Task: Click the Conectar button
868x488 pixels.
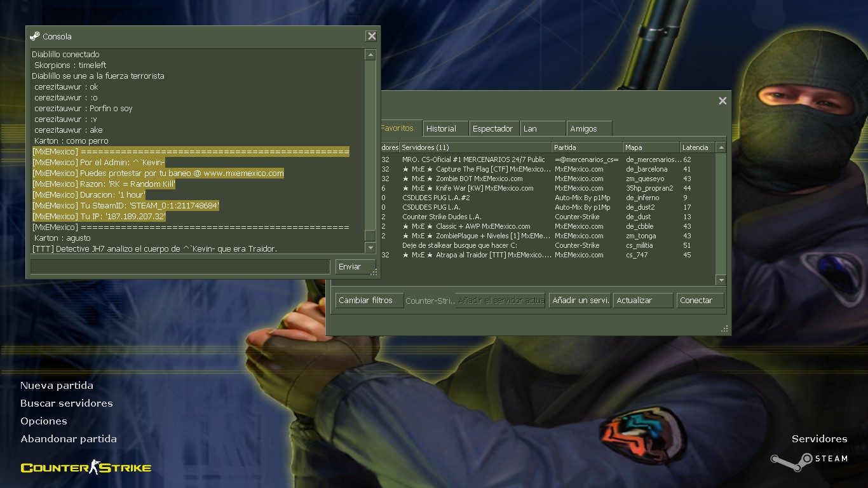Action: tap(700, 301)
